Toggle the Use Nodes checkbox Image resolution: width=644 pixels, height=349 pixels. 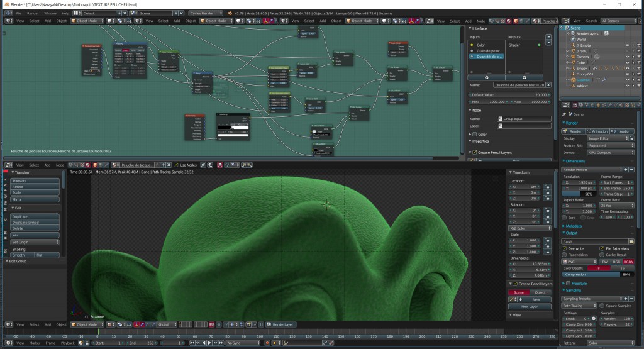(x=176, y=165)
